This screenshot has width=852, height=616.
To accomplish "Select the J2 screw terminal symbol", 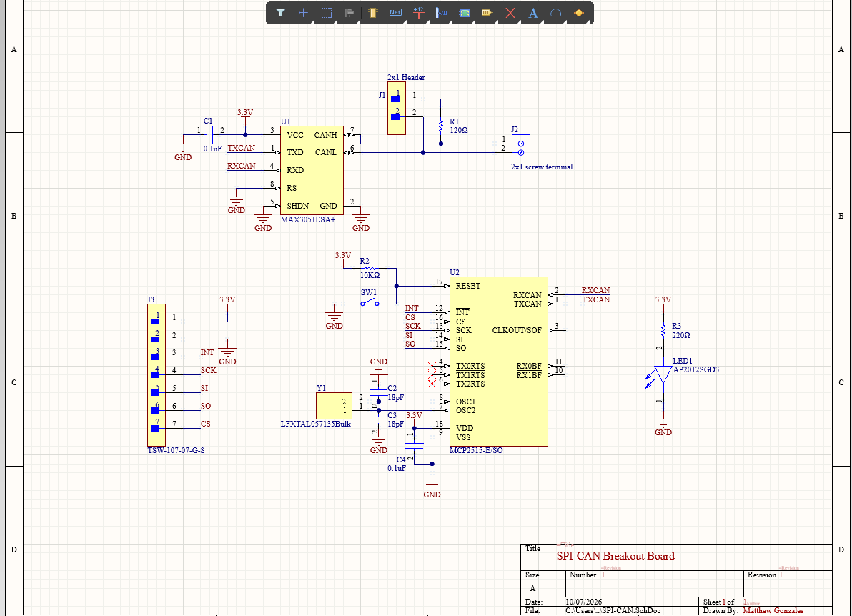I will pyautogui.click(x=520, y=149).
